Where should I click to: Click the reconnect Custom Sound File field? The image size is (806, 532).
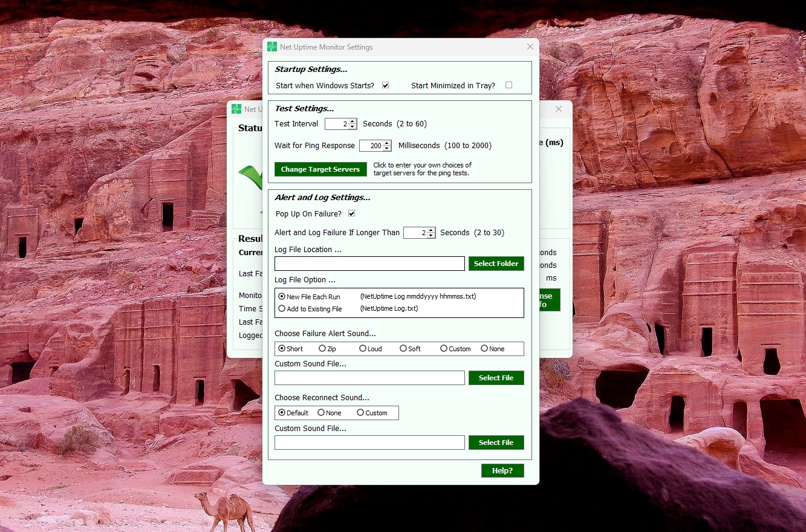tap(369, 443)
